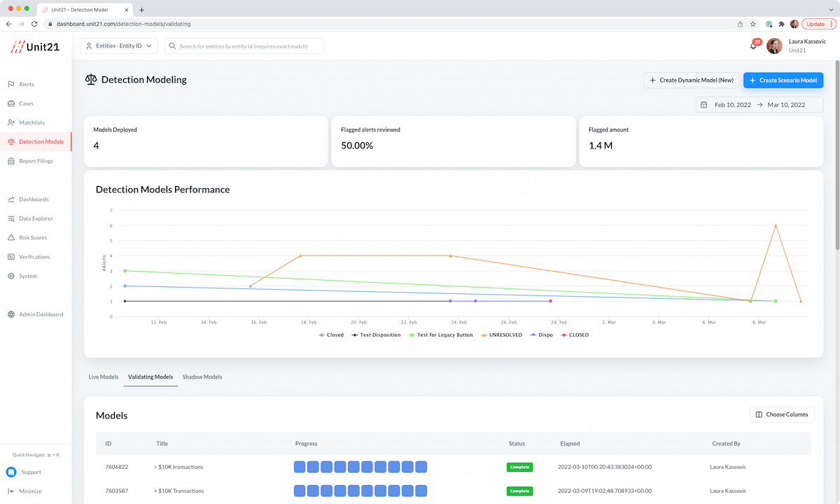The width and height of the screenshot is (840, 504).
Task: Click the Risk Scores warning icon
Action: pyautogui.click(x=11, y=238)
